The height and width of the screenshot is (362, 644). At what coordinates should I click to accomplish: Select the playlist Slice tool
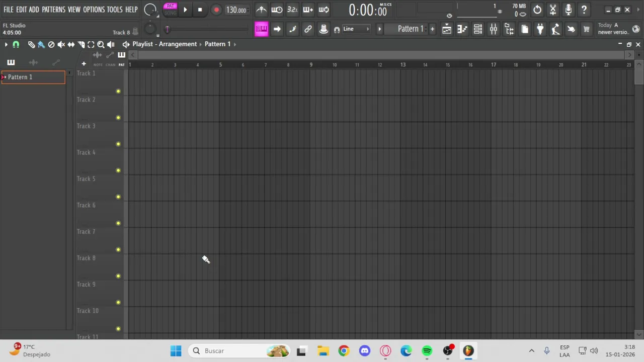click(81, 45)
